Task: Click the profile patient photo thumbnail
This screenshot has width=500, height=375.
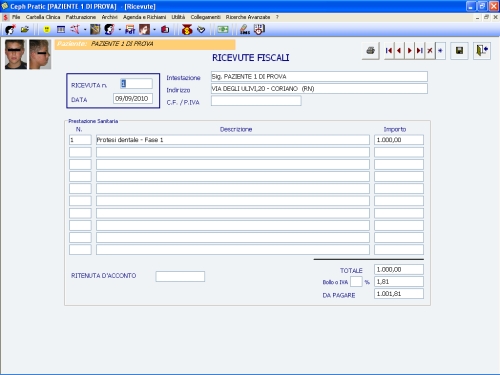Action: (40, 54)
